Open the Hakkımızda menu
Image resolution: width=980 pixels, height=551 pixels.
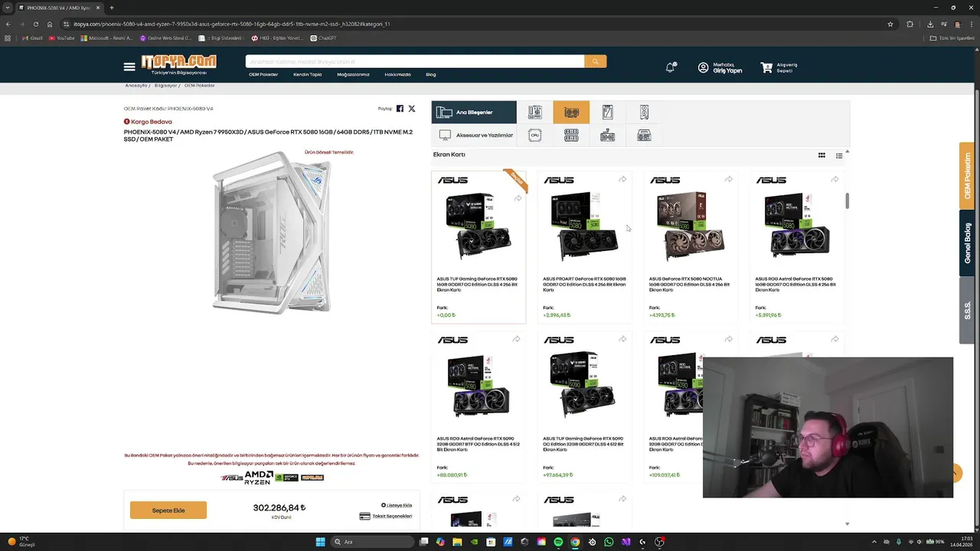coord(397,74)
